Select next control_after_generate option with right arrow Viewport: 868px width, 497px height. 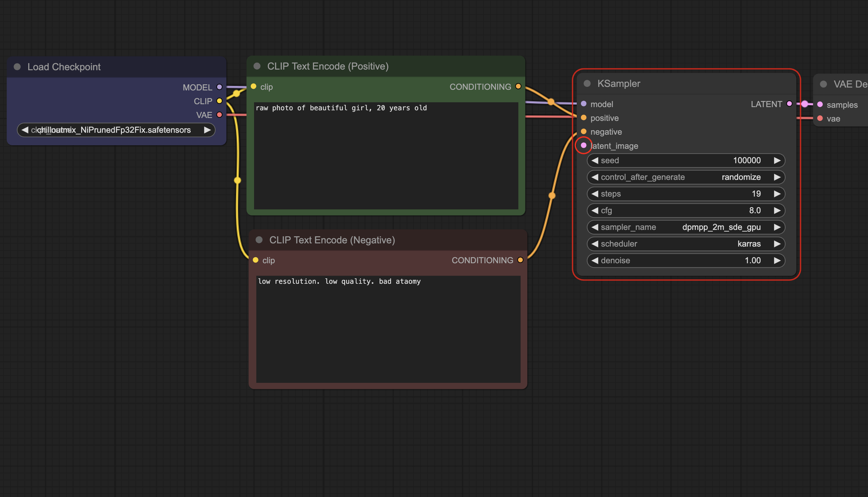click(x=777, y=177)
